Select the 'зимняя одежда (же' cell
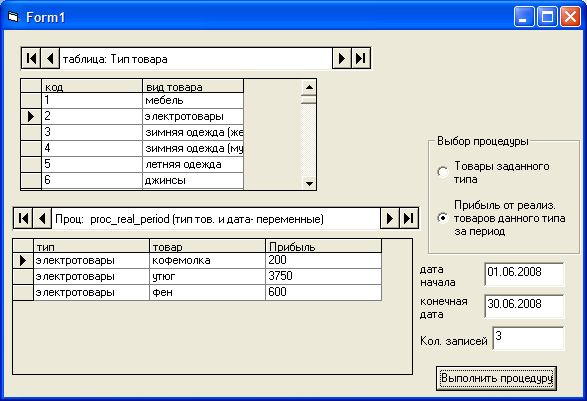 coord(193,133)
